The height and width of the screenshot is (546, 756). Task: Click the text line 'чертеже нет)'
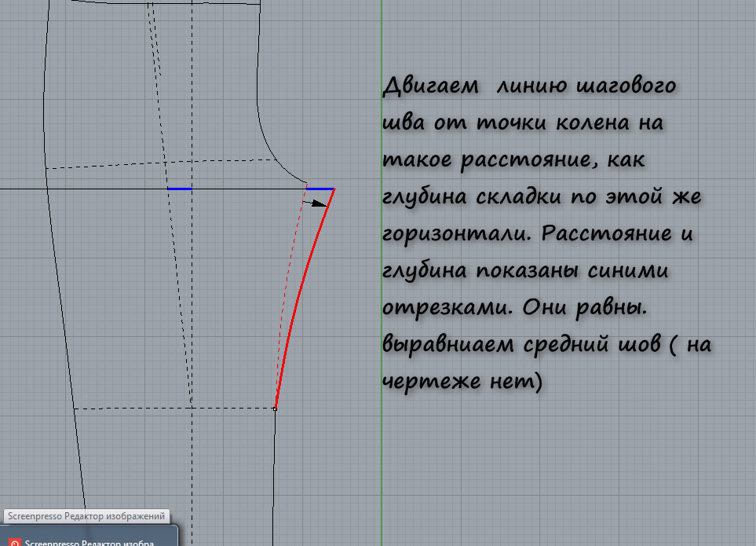pos(463,382)
